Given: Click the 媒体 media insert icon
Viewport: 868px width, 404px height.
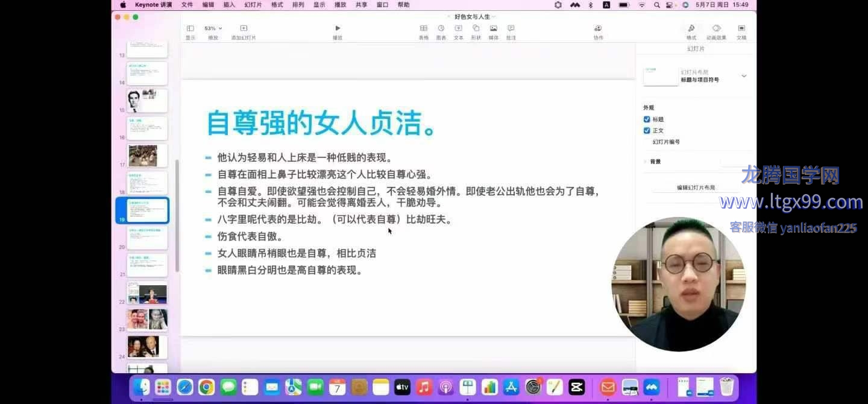Looking at the screenshot, I should [494, 28].
